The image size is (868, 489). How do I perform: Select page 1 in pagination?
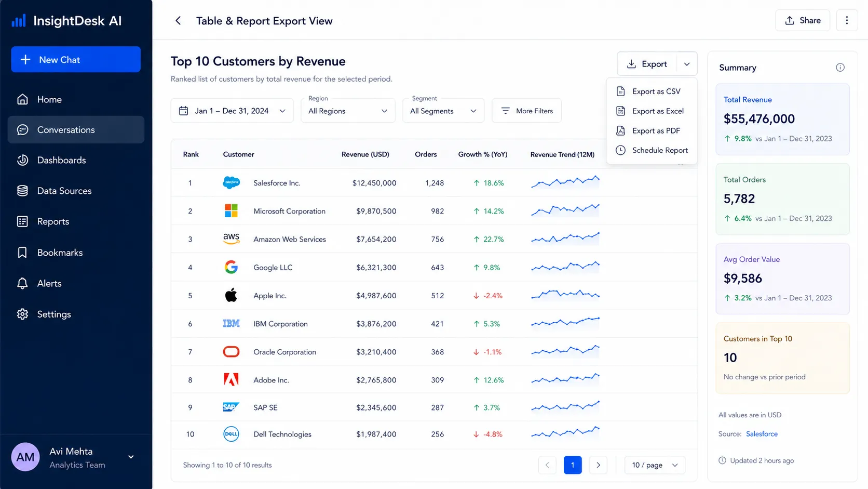point(573,465)
